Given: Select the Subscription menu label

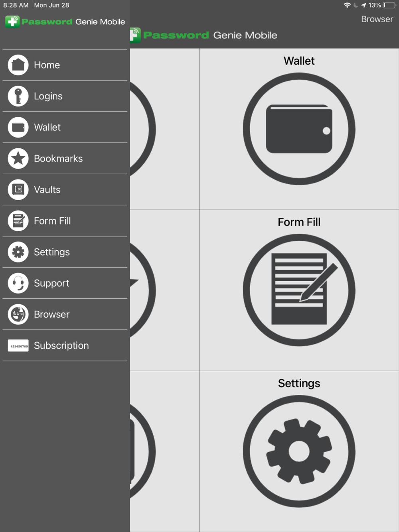Looking at the screenshot, I should (x=61, y=345).
